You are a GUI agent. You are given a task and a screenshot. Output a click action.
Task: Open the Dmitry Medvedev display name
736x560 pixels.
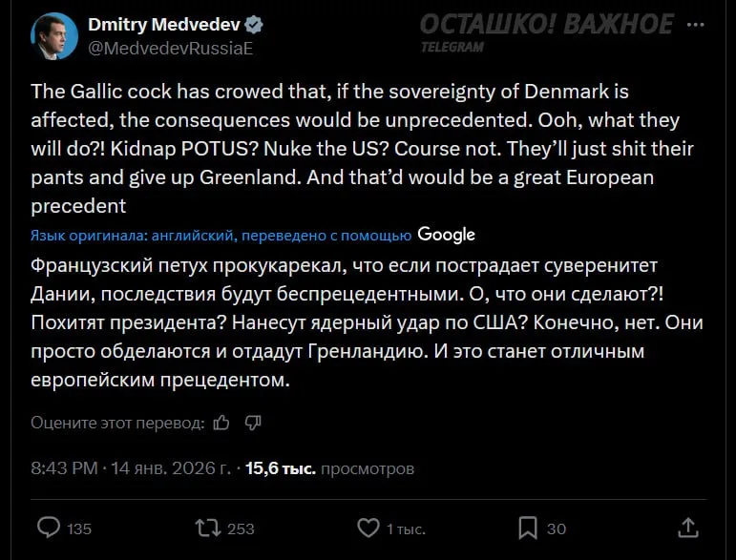[162, 25]
